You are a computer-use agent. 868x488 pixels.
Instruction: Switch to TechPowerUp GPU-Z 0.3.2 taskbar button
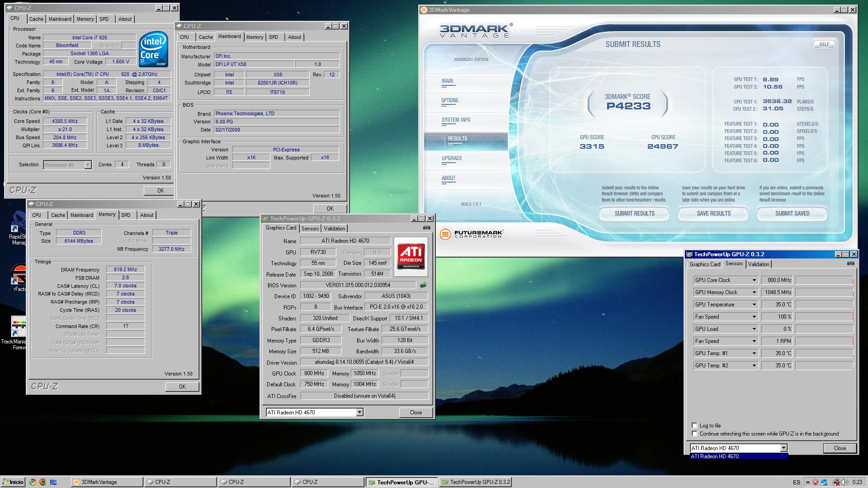pyautogui.click(x=476, y=482)
